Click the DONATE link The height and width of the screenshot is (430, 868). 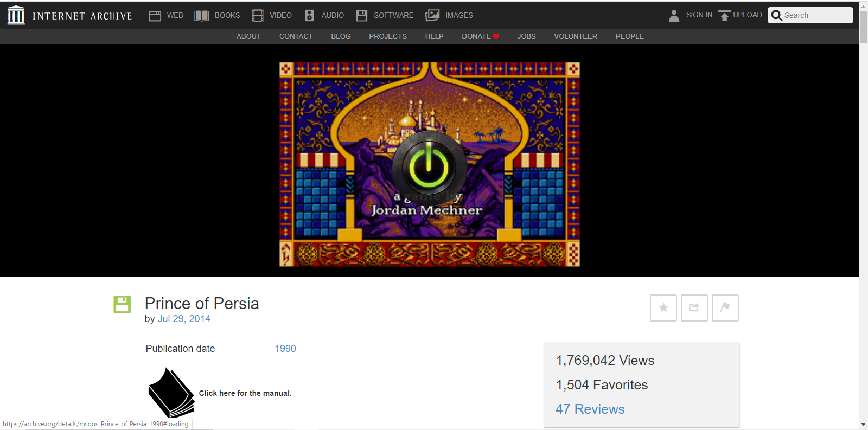coord(476,36)
